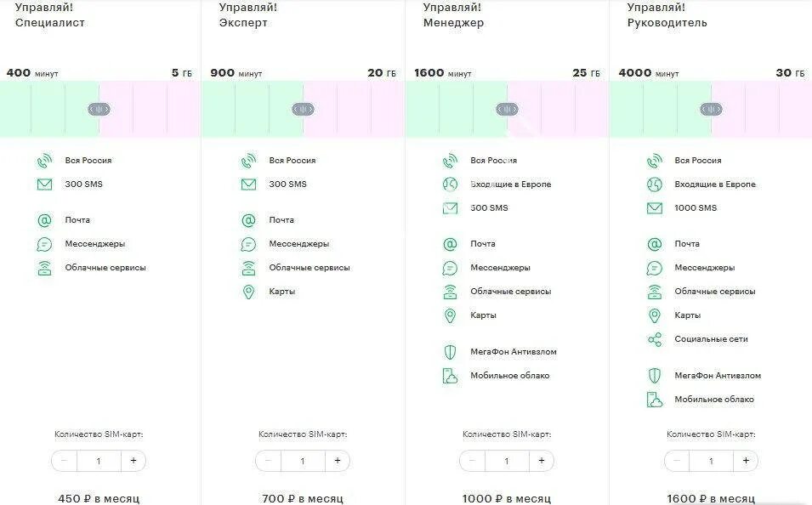
Task: Decrease SIM card count for Эксперт plan
Action: coord(268,461)
